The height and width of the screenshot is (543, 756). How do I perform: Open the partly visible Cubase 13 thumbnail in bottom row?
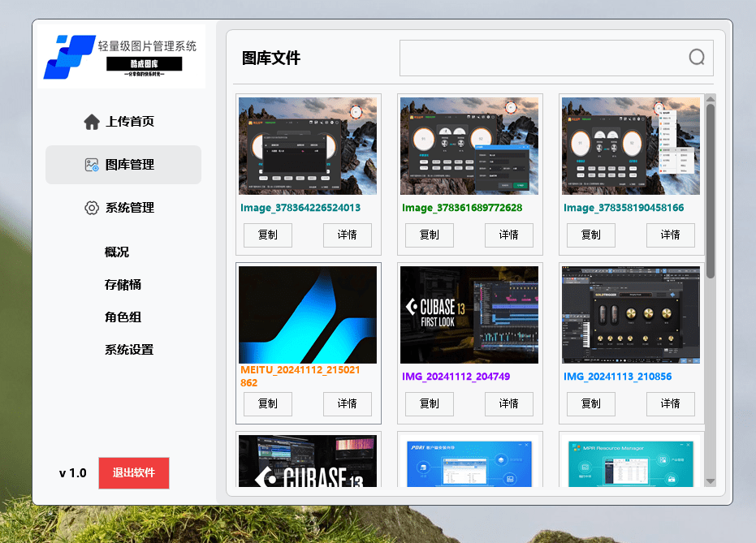(308, 460)
